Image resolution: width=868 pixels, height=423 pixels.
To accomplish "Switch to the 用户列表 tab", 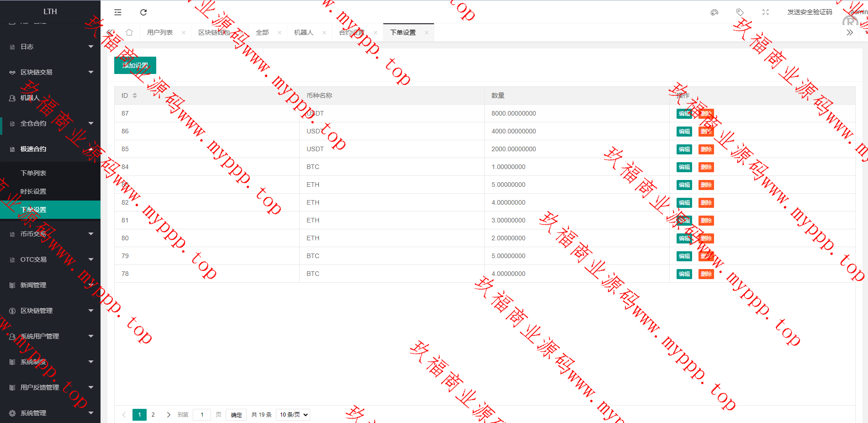I will click(x=160, y=32).
